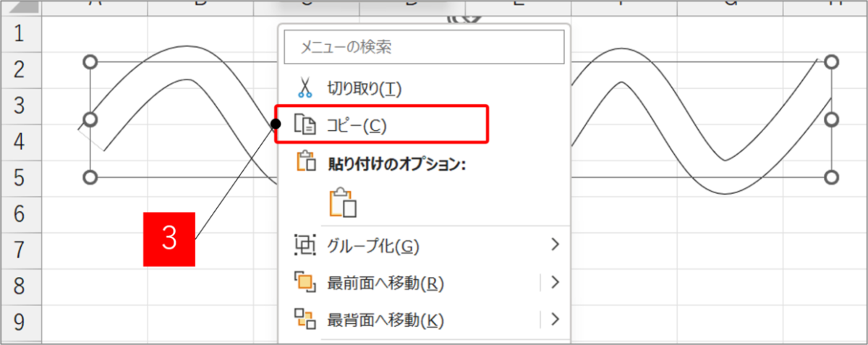Click the large paste clipboard button
This screenshot has height=345, width=868.
pyautogui.click(x=344, y=203)
